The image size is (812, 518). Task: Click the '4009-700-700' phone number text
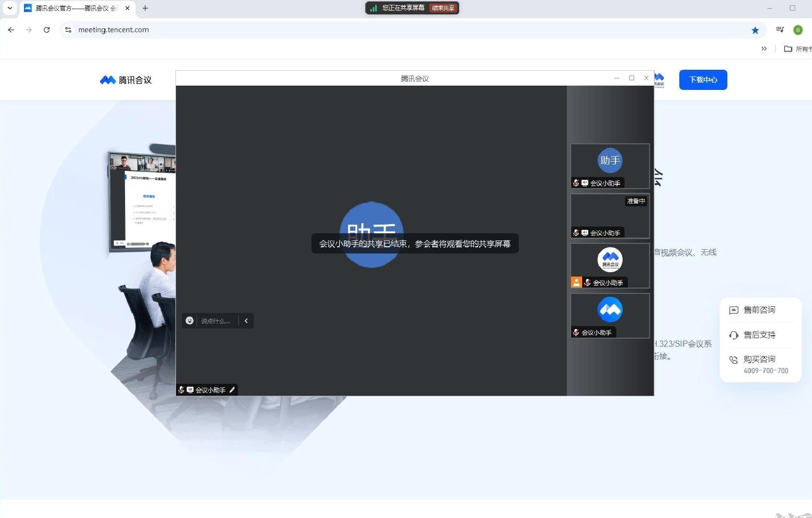tap(766, 371)
